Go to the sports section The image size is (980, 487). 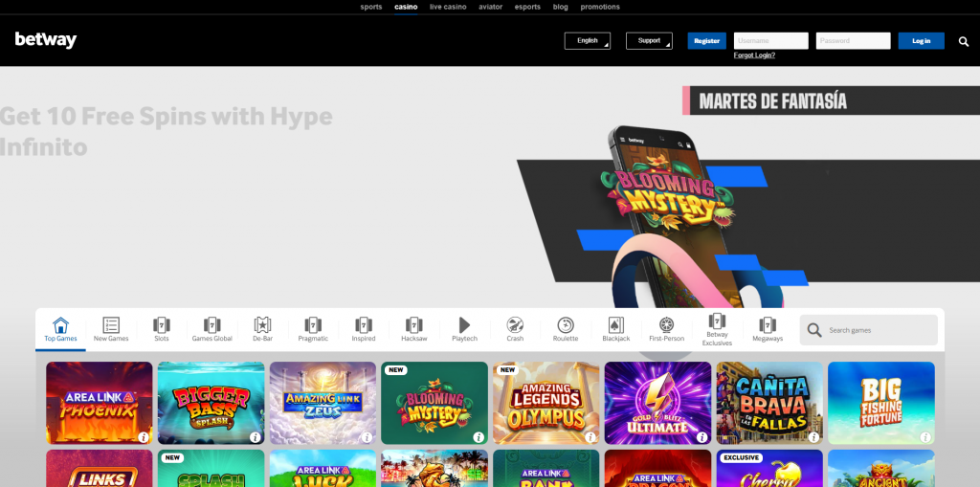tap(371, 7)
